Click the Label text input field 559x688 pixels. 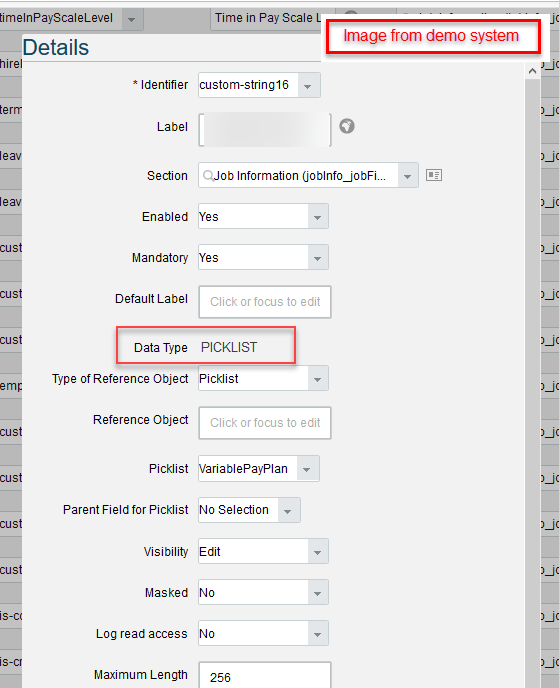point(265,130)
